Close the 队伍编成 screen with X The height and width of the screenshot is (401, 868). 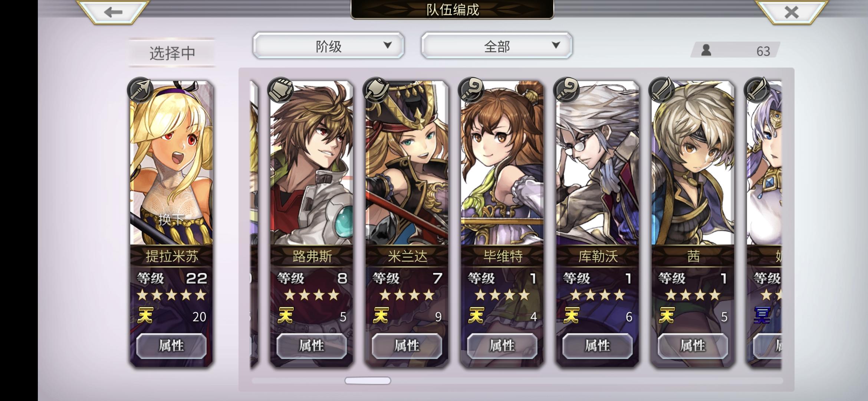pyautogui.click(x=791, y=12)
